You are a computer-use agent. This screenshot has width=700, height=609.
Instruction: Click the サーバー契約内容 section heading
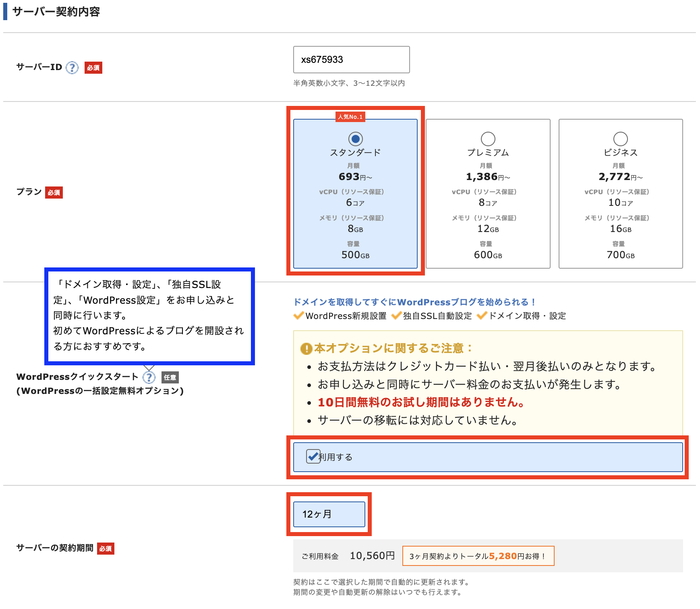pyautogui.click(x=56, y=12)
